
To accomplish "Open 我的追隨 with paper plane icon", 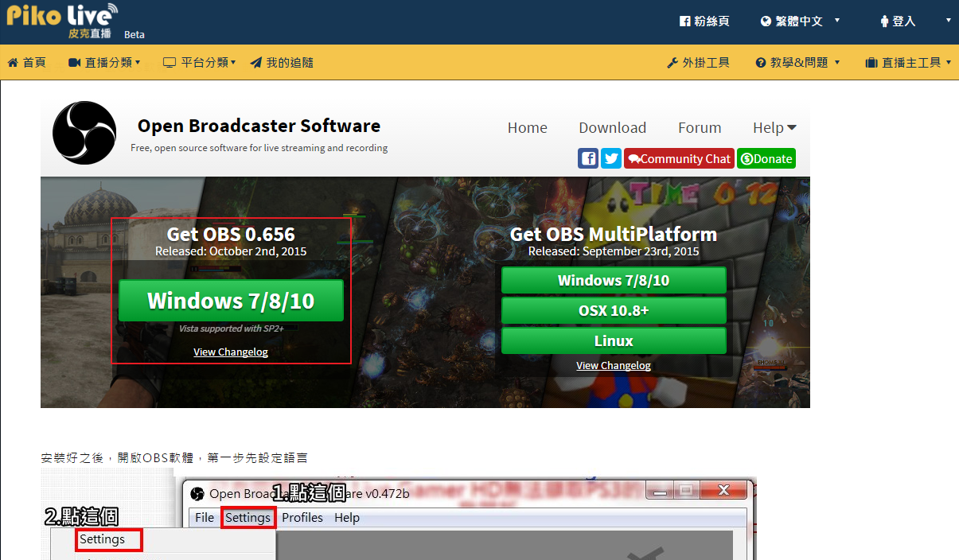I will click(282, 62).
